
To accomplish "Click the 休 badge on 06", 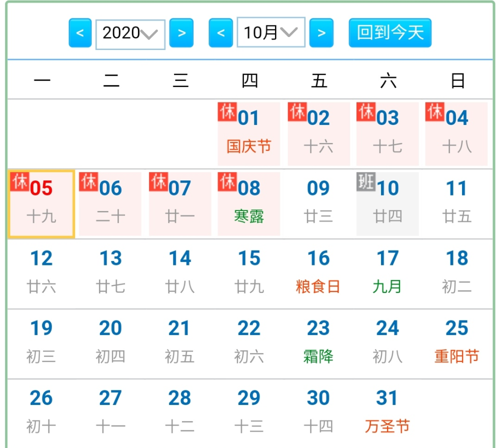I will pyautogui.click(x=88, y=181).
